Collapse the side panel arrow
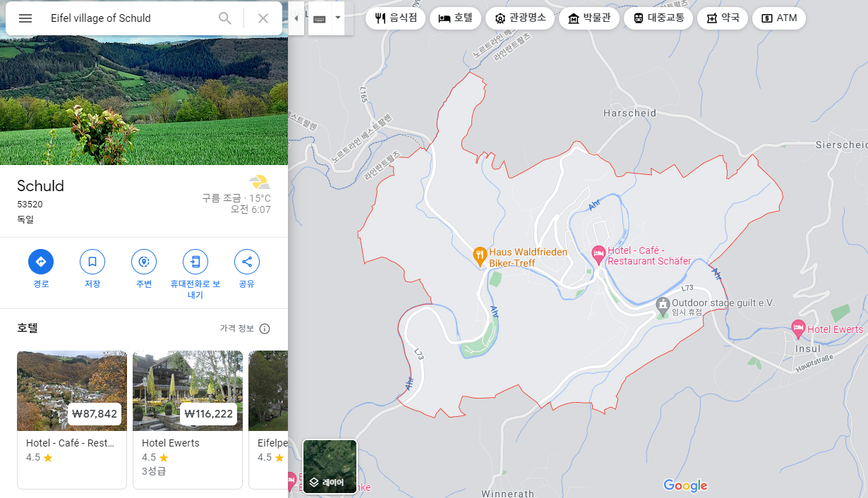Image resolution: width=868 pixels, height=498 pixels. click(296, 18)
